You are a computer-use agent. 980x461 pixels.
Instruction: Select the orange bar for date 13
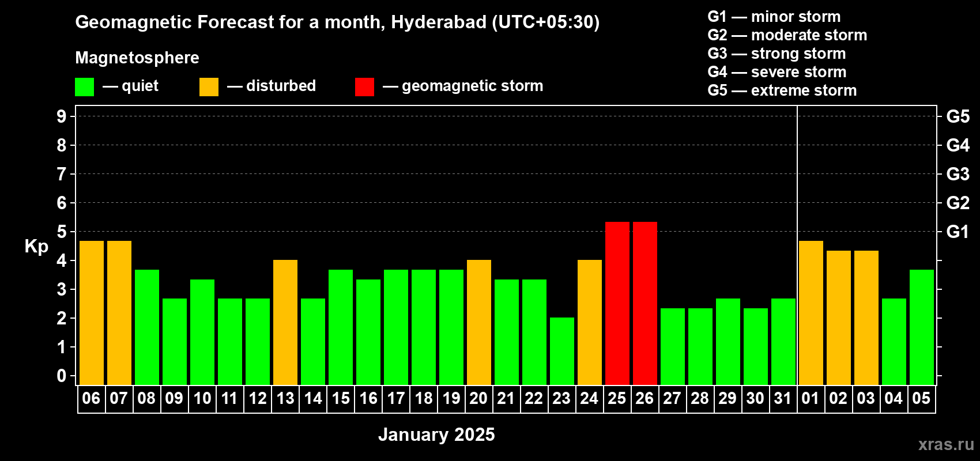pyautogui.click(x=285, y=322)
